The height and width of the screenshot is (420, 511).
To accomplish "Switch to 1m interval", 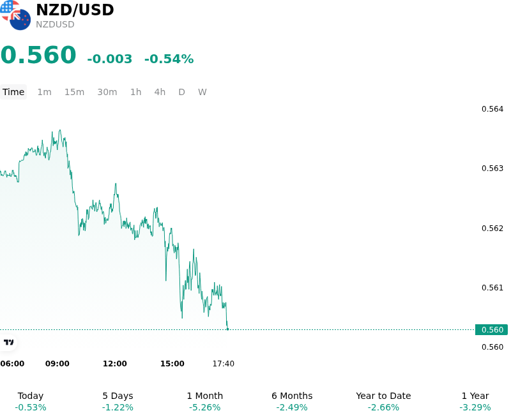I will 44,92.
